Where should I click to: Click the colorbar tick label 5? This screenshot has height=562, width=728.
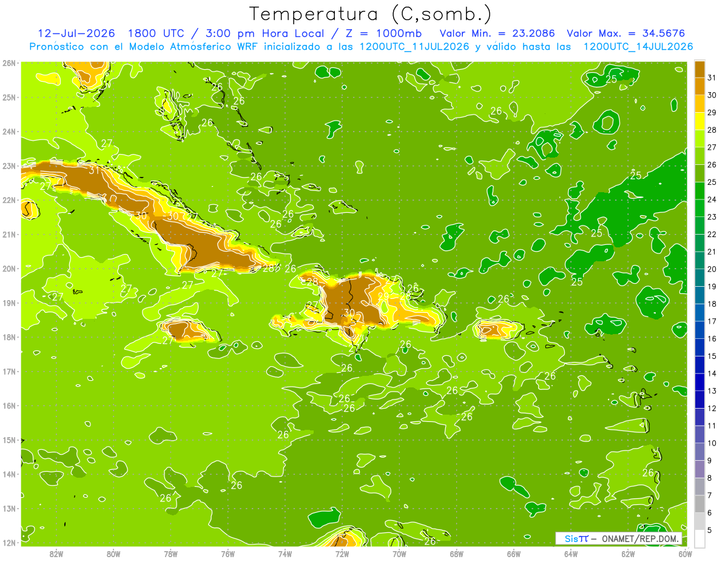tap(710, 530)
